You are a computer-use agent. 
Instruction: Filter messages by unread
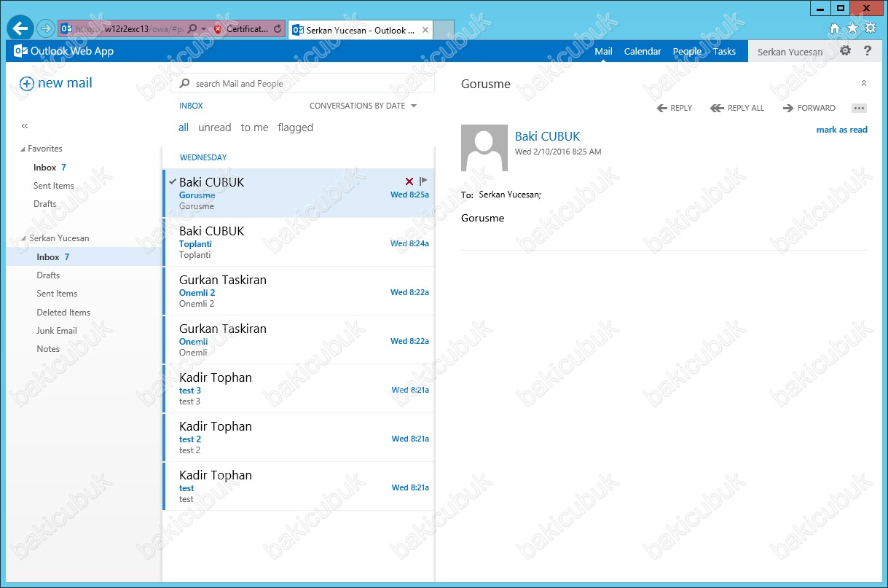point(214,128)
